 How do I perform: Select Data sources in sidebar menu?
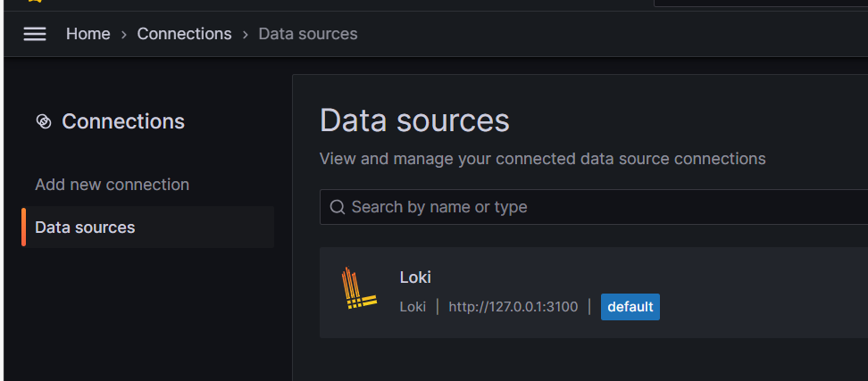tap(85, 228)
